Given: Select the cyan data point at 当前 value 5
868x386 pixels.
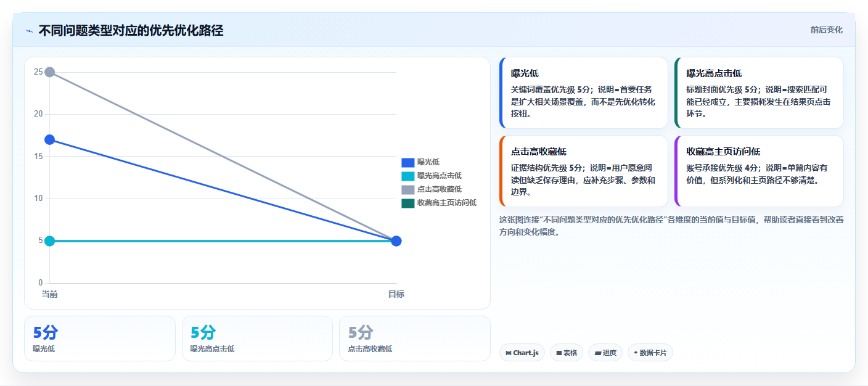Looking at the screenshot, I should tap(50, 241).
